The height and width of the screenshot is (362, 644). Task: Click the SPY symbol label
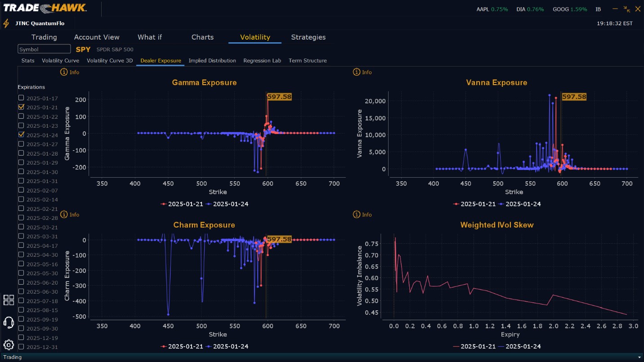coord(83,49)
